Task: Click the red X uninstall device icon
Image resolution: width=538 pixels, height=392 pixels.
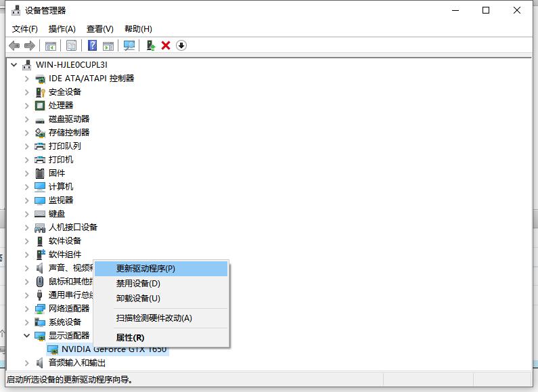Action: [166, 45]
